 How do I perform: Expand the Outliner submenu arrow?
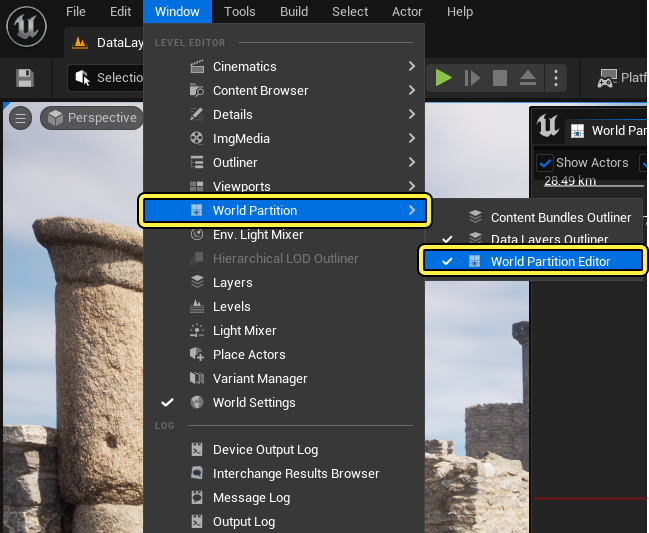[x=411, y=162]
